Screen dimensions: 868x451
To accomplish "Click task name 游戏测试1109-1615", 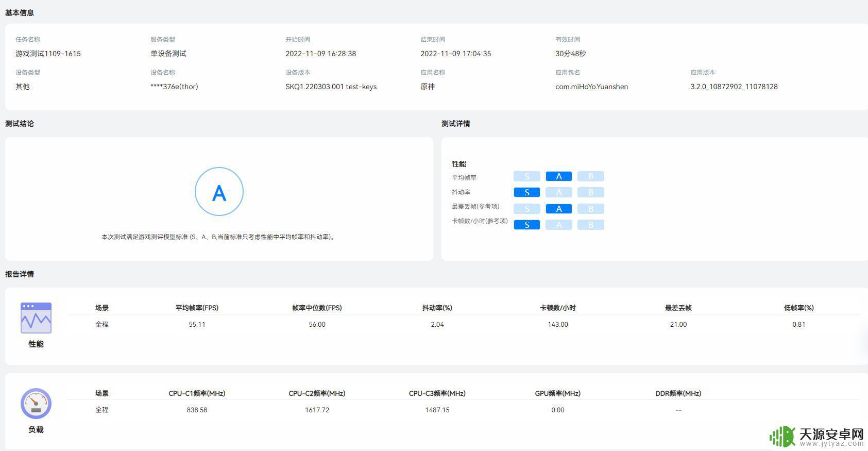I will tap(48, 54).
